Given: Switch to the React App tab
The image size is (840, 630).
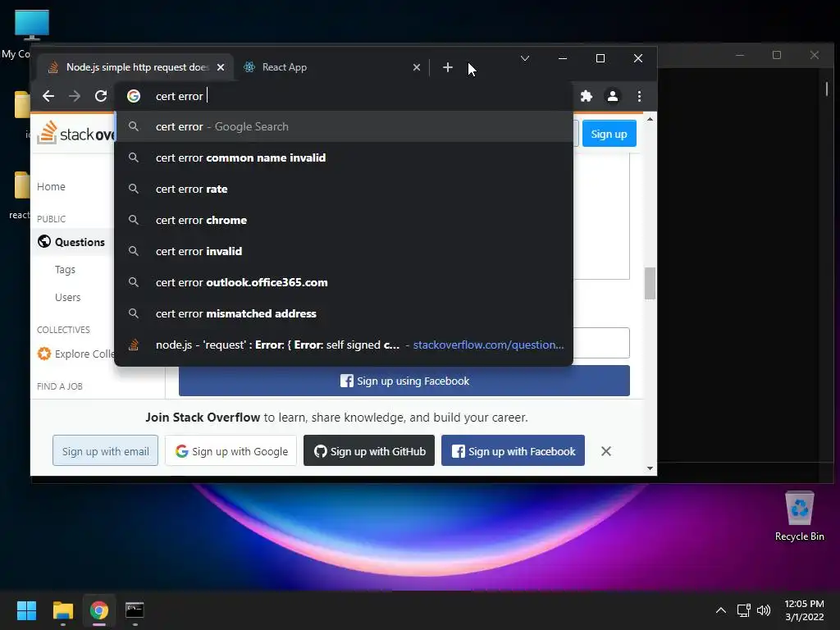Looking at the screenshot, I should (332, 67).
